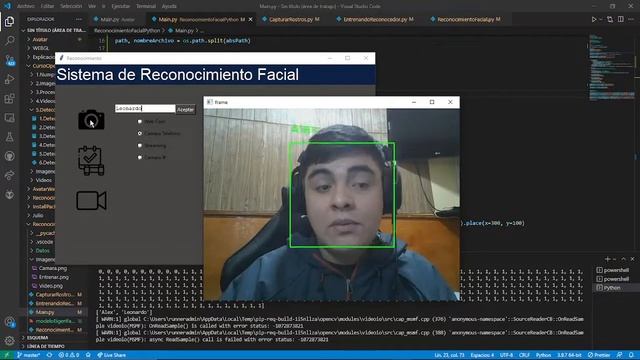Open Camara.png in explorer
This screenshot has height=360, width=640.
[x=53, y=269]
